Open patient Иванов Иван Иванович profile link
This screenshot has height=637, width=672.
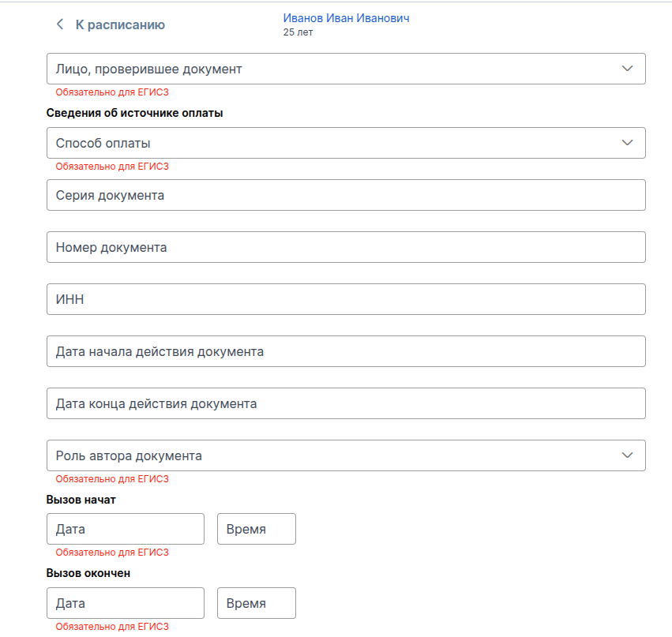point(346,18)
